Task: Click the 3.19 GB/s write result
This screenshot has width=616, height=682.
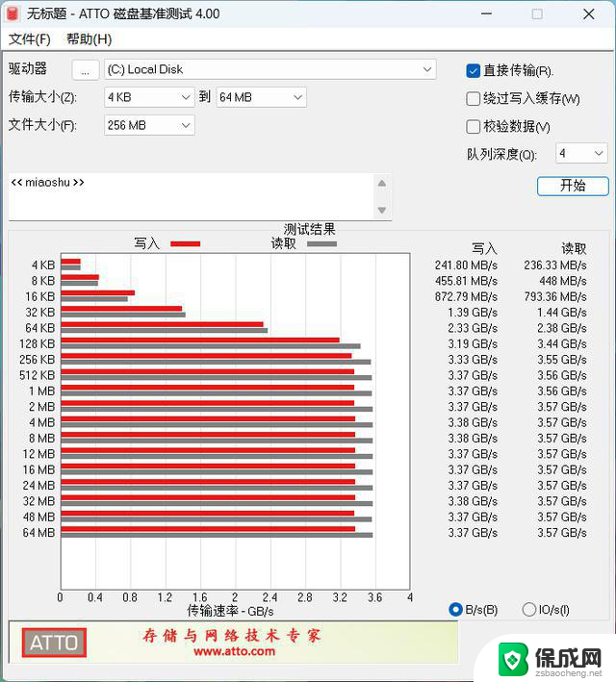Action: (x=473, y=343)
